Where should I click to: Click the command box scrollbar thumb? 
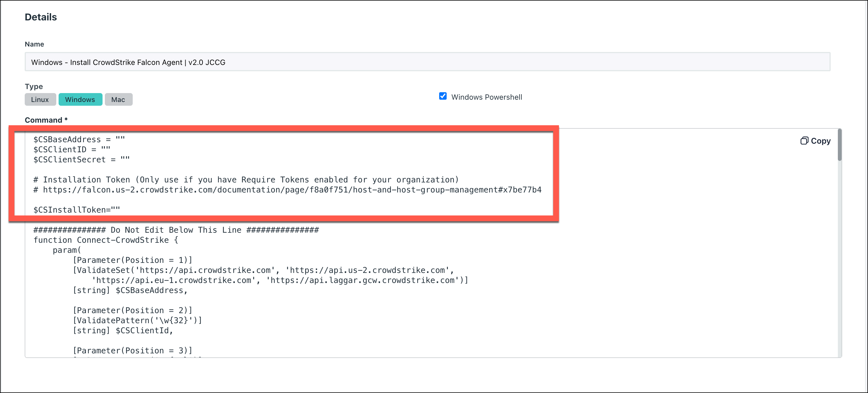pyautogui.click(x=839, y=145)
